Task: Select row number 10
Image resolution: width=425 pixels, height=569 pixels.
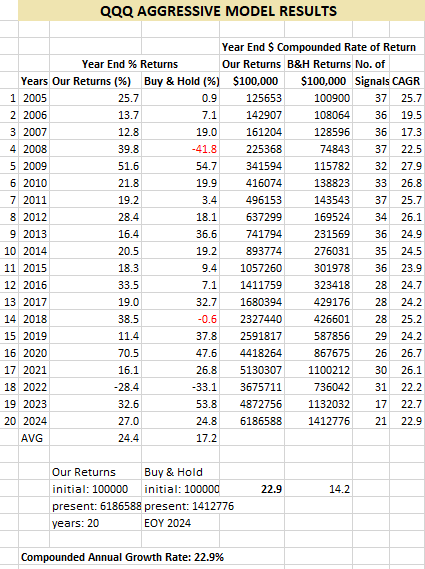Action: tap(10, 251)
